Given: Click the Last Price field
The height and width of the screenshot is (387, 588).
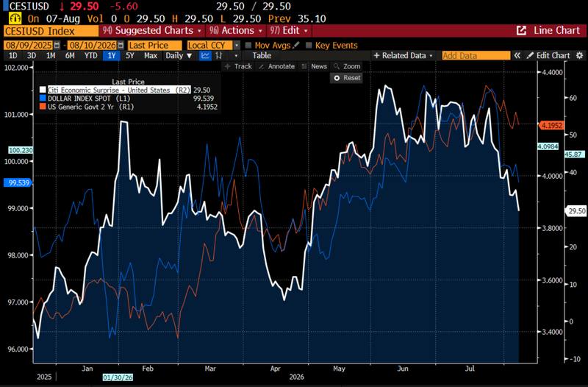Looking at the screenshot, I should click(154, 46).
